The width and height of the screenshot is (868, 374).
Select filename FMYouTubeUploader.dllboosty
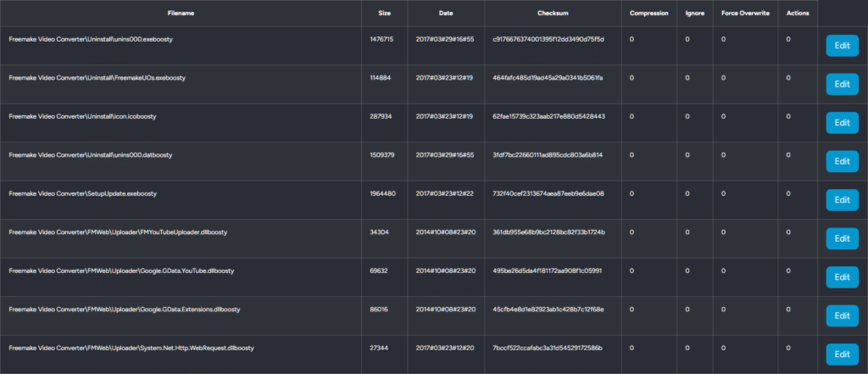coord(118,232)
